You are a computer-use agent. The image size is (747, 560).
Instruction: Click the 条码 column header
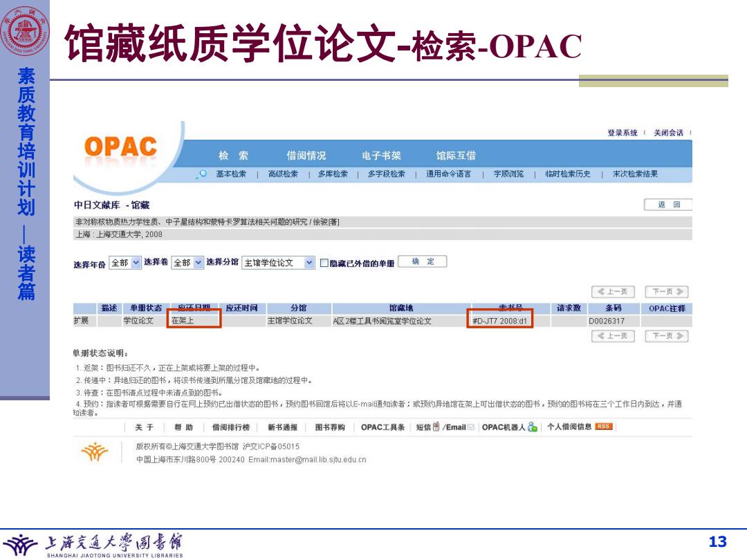[x=614, y=308]
